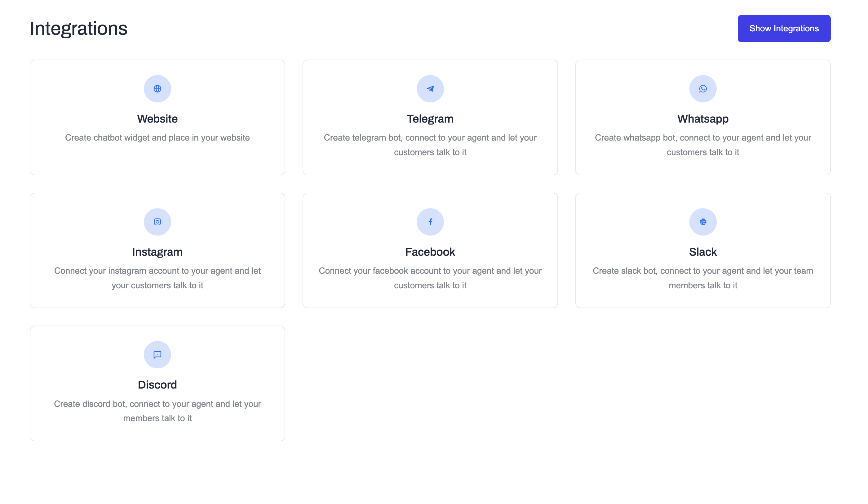Open the Instagram integration card
The height and width of the screenshot is (504, 868).
157,250
